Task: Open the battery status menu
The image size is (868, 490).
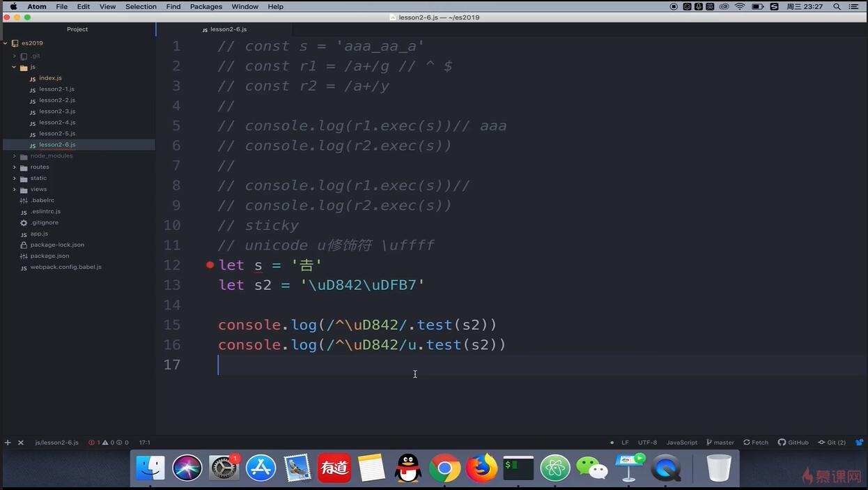Action: (x=757, y=6)
